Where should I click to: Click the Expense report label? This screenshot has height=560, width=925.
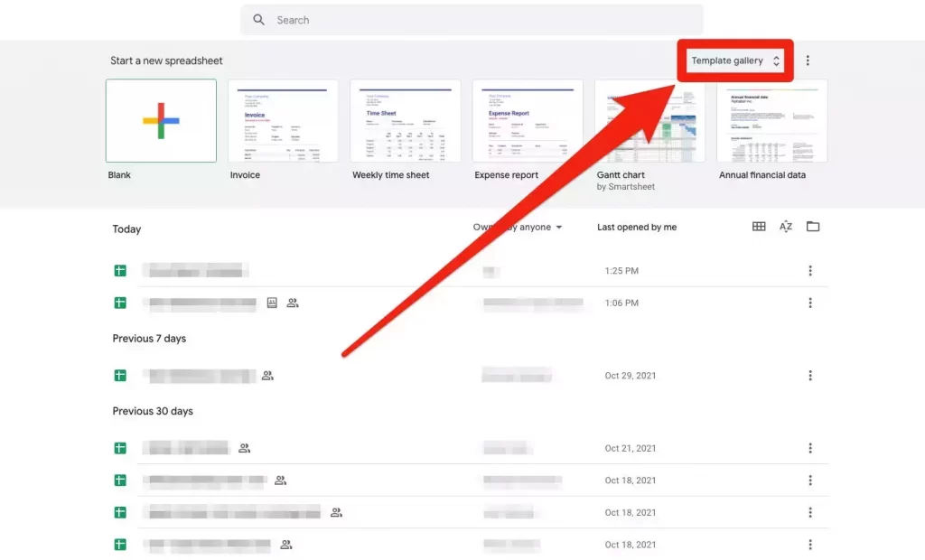tap(506, 175)
